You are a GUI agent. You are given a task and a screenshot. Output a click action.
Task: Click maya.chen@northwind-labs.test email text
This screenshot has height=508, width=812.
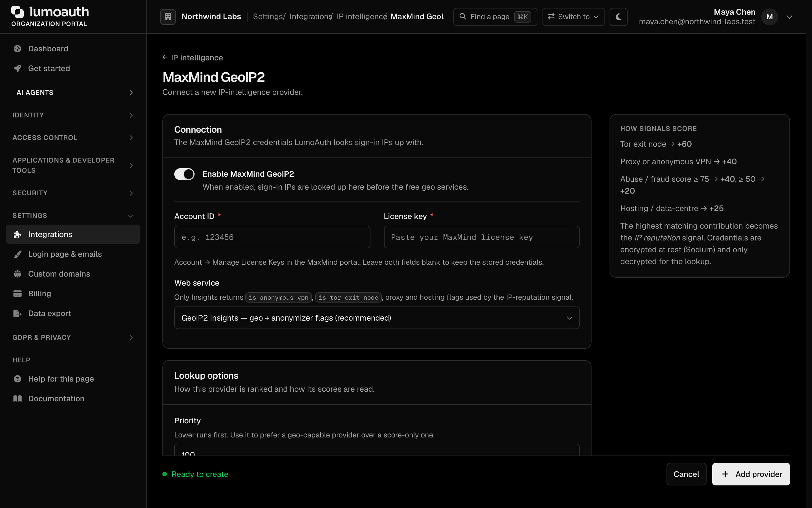pyautogui.click(x=697, y=22)
